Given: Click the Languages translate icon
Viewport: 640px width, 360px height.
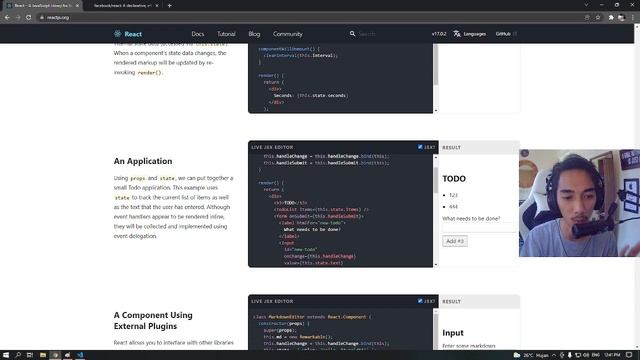Looking at the screenshot, I should click(x=457, y=34).
